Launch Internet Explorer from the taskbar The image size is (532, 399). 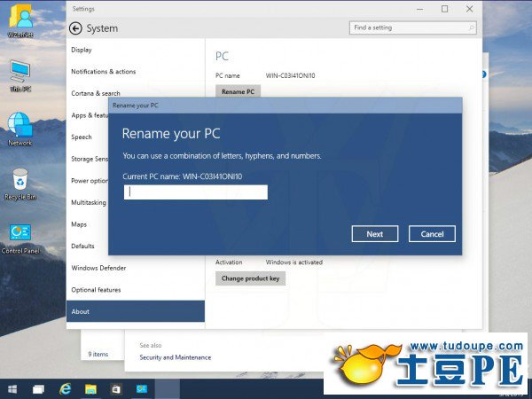pos(65,389)
